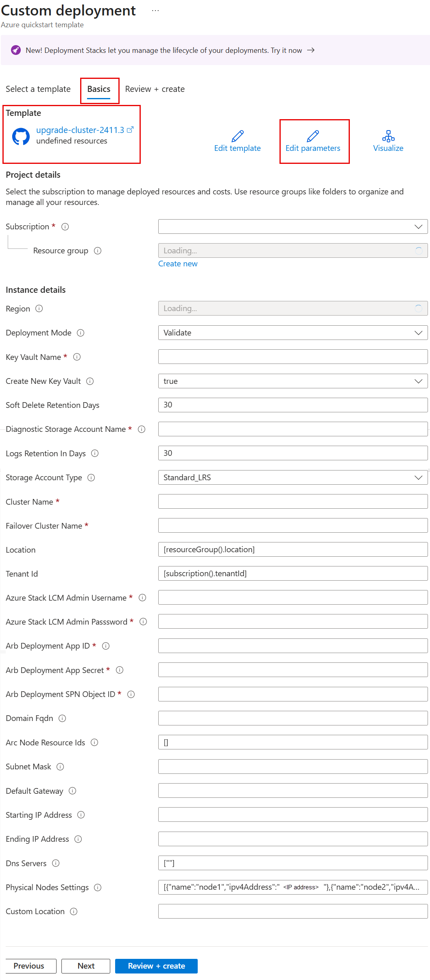Show info tooltip for Key Vault Name
The width and height of the screenshot is (430, 980).
(x=77, y=357)
